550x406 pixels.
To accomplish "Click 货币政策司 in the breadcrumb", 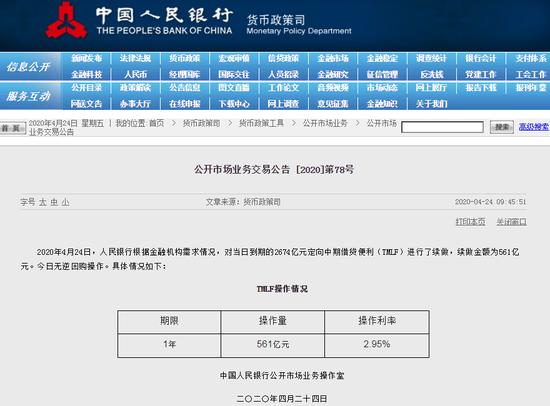I will tap(201, 123).
